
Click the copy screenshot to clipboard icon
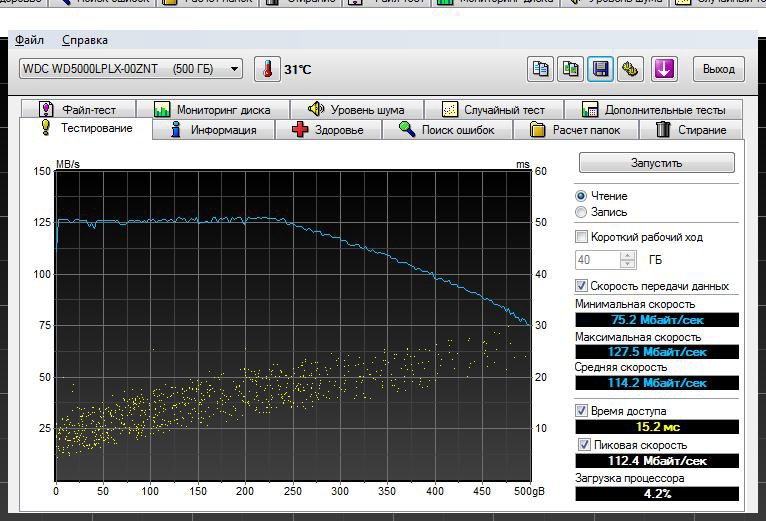click(x=570, y=69)
